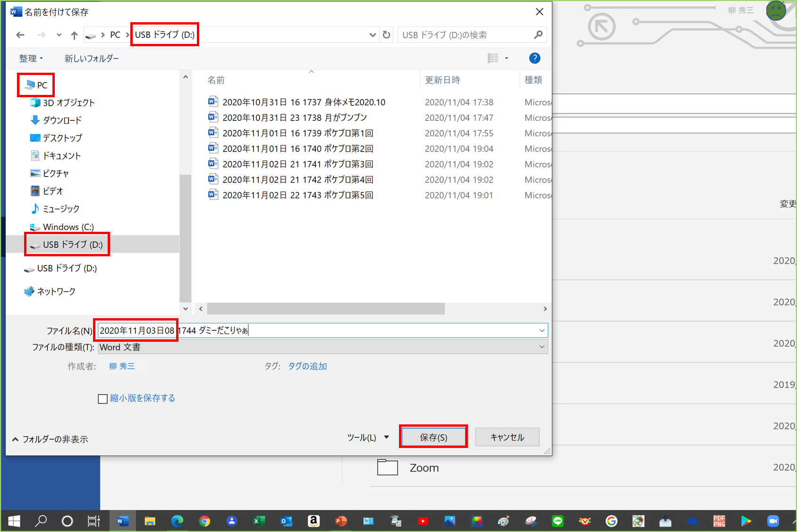Click right arrow of horizontal scrollbar
Viewport: 797px width, 532px height.
(x=545, y=309)
